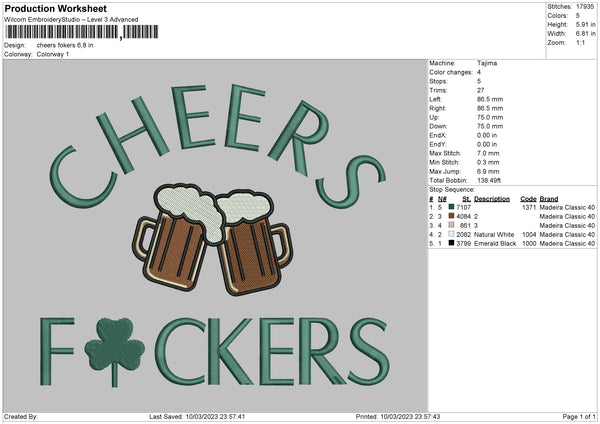This screenshot has height=424, width=600.
Task: Click the 'Printed: 10/03/2023 23:57:43' footer
Action: [398, 416]
